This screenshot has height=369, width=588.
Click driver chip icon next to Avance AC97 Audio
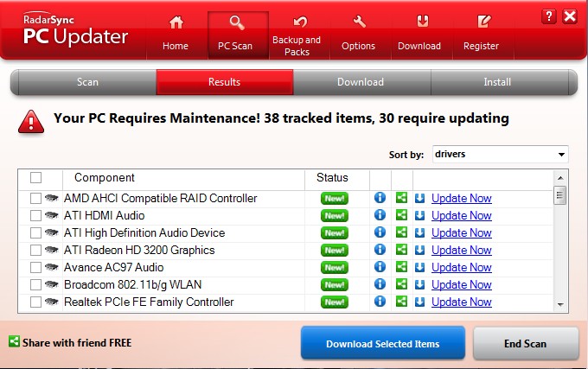click(x=51, y=267)
